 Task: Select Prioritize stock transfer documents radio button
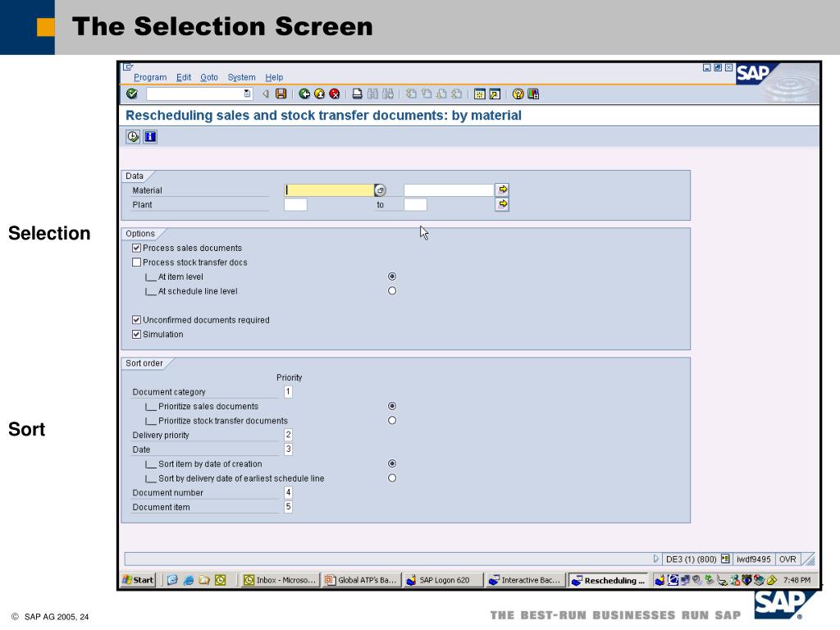pos(392,421)
